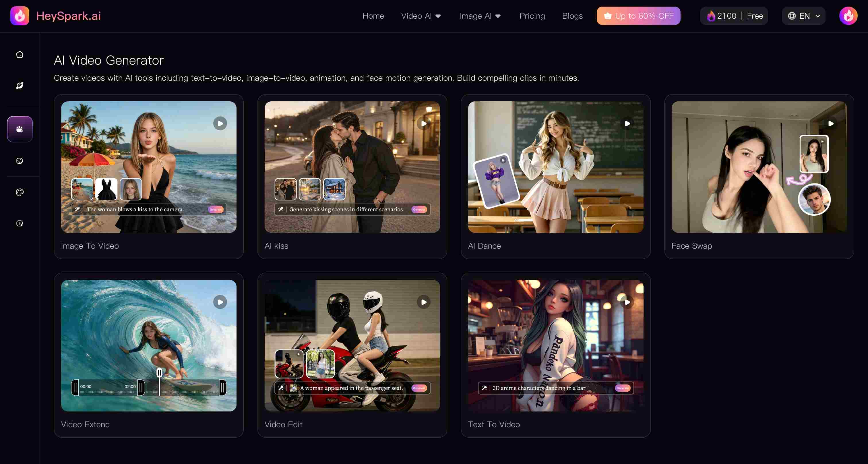
Task: Open the EN language selector
Action: (x=803, y=16)
